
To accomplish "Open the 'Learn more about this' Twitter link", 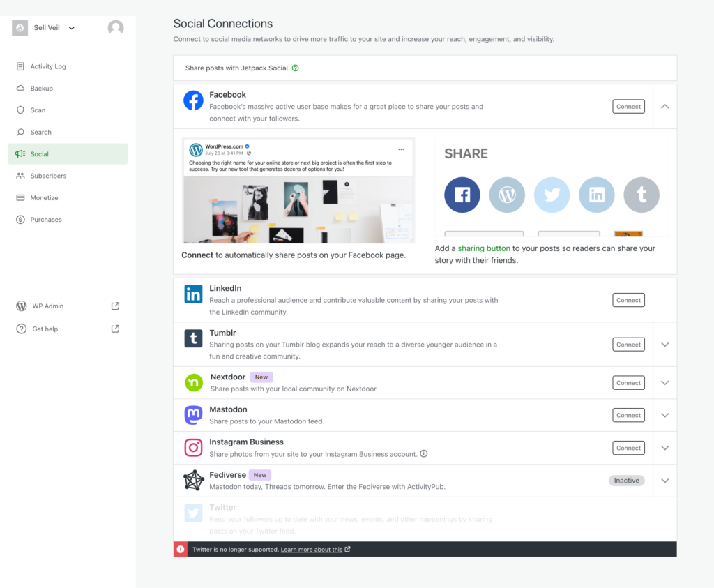I will (x=314, y=549).
